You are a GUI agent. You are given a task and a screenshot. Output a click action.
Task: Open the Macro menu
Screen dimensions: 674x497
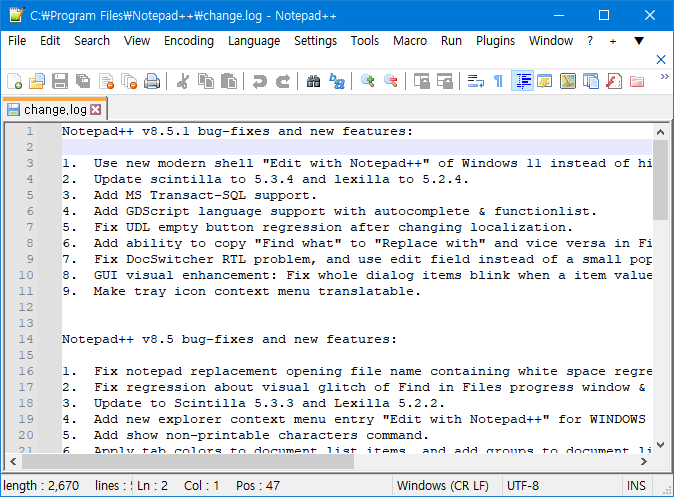[x=410, y=41]
